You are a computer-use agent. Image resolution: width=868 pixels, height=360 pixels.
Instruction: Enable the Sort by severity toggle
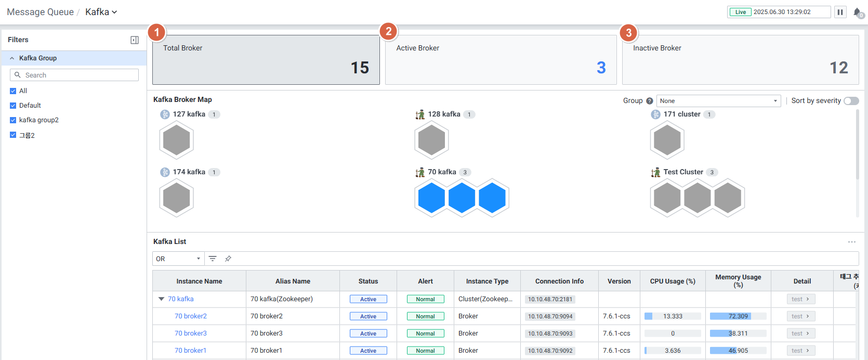(851, 101)
